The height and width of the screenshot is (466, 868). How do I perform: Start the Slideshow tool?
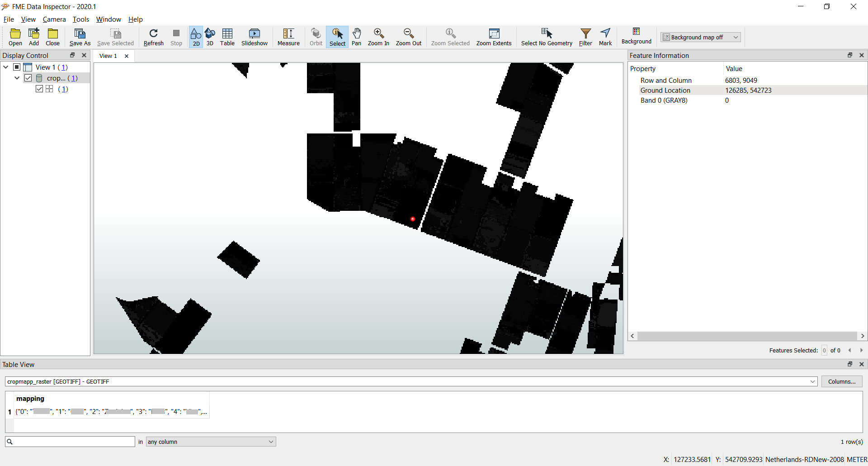[x=255, y=37]
